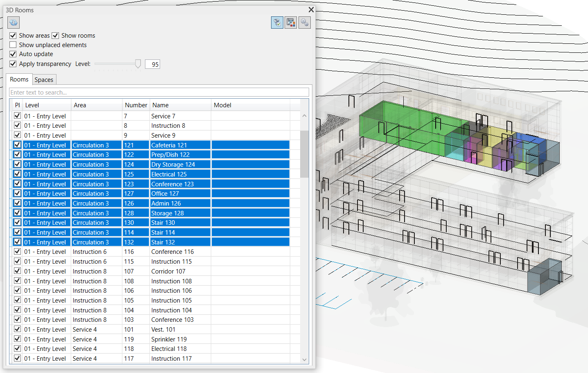Select the Rooms tab
The image size is (588, 373).
(x=19, y=79)
